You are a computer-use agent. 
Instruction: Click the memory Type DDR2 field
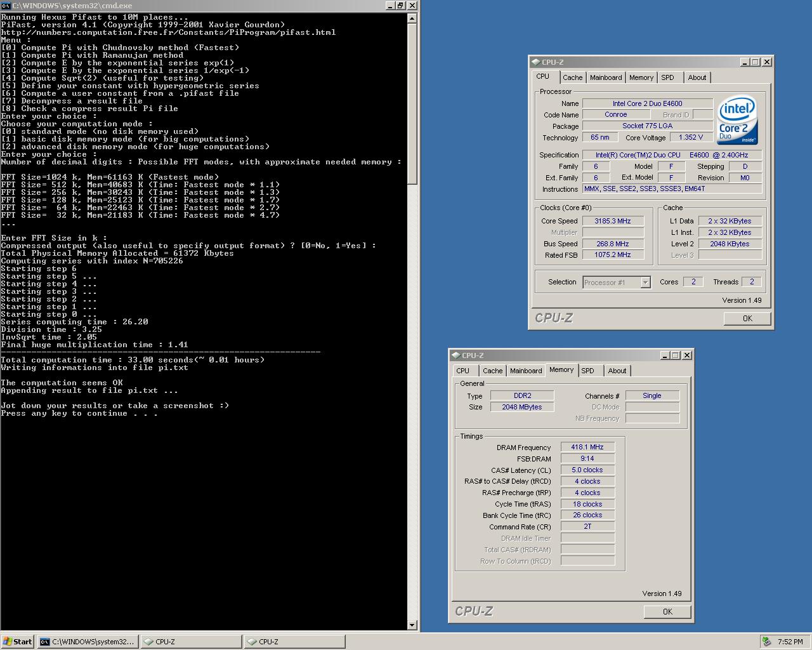click(522, 395)
